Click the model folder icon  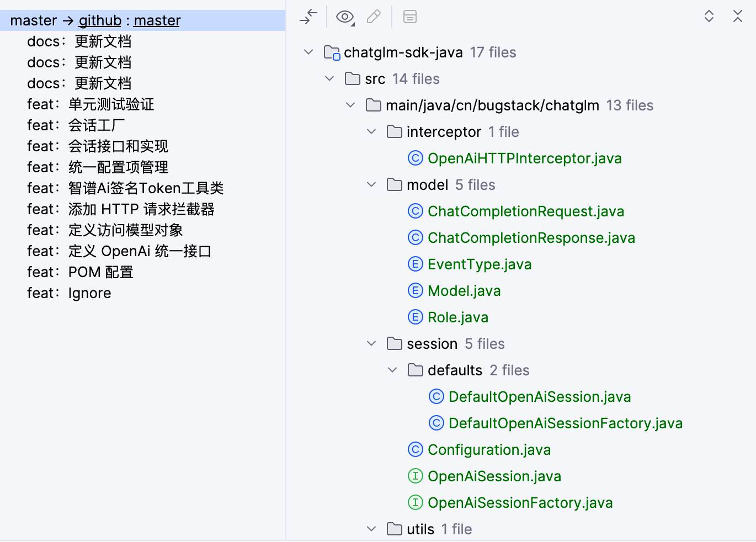pos(395,185)
